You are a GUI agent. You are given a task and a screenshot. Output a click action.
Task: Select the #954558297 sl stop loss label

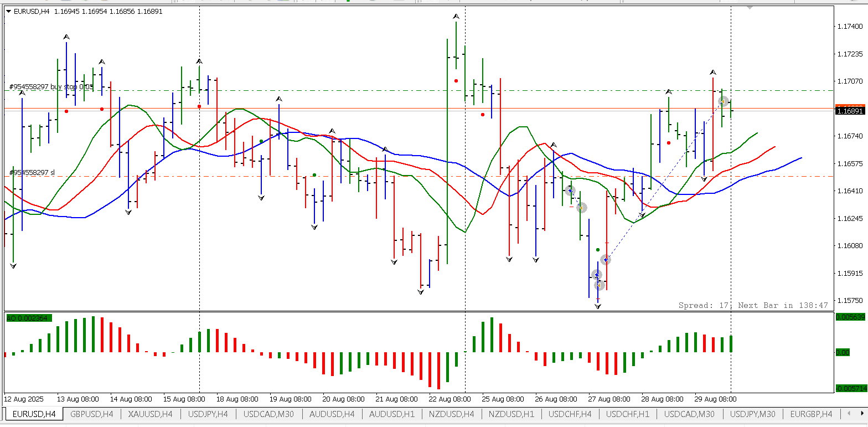[x=32, y=173]
